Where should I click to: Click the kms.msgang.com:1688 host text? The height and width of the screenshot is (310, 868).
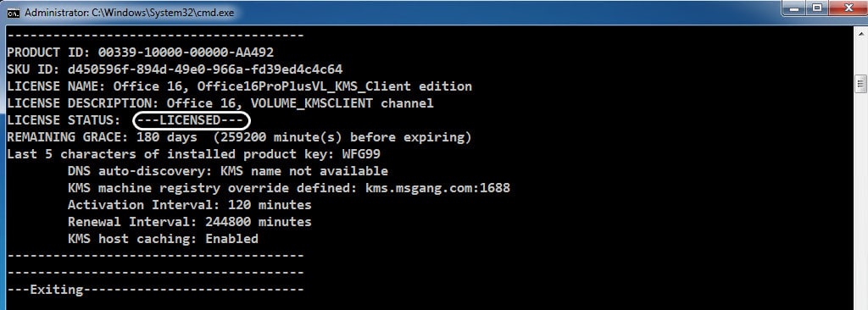[x=437, y=188]
